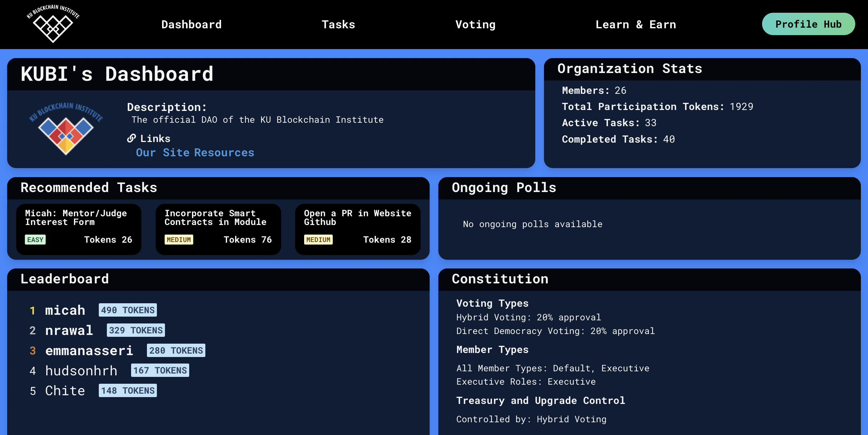Viewport: 868px width, 435px height.
Task: Click the Members: 26 stat
Action: click(594, 90)
